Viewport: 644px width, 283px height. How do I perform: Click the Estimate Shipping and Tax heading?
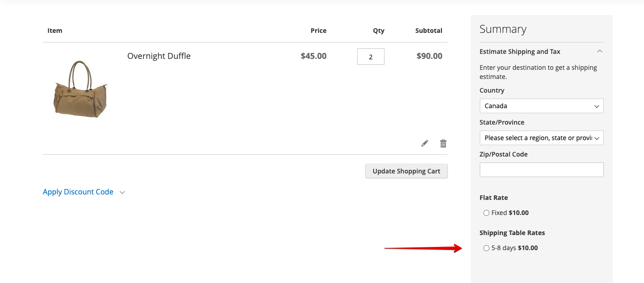coord(520,52)
